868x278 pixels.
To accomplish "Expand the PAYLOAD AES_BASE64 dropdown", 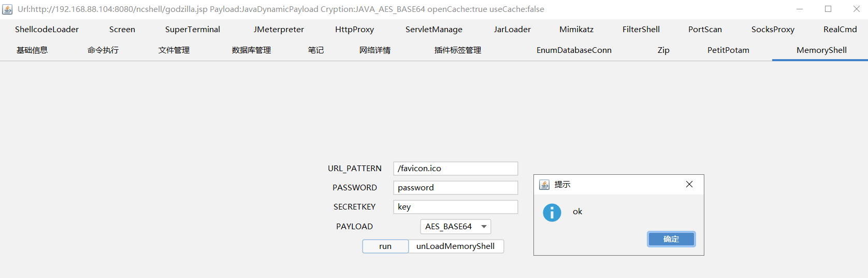I will pos(456,227).
